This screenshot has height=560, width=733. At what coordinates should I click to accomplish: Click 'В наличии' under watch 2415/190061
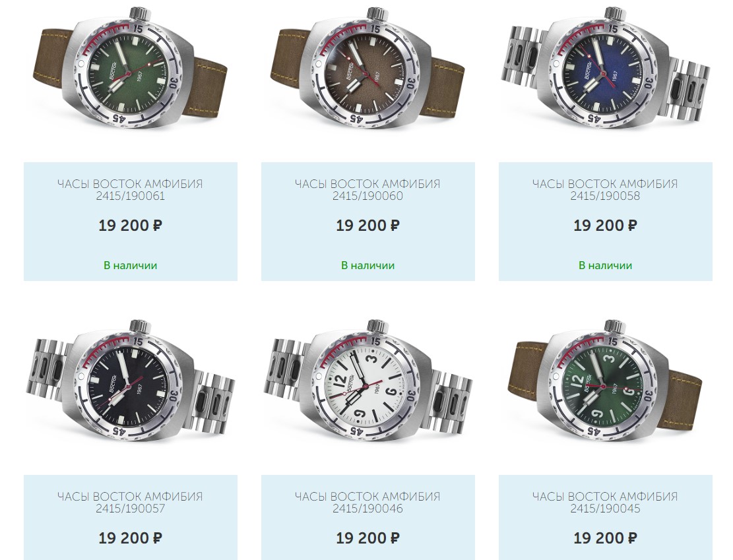click(130, 266)
